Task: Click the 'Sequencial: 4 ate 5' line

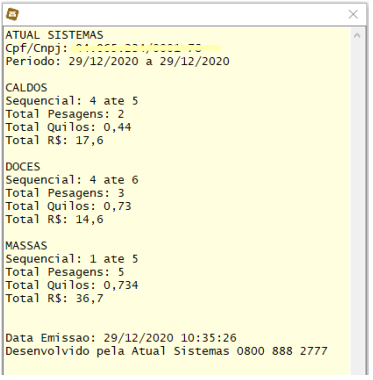Action: click(x=72, y=101)
